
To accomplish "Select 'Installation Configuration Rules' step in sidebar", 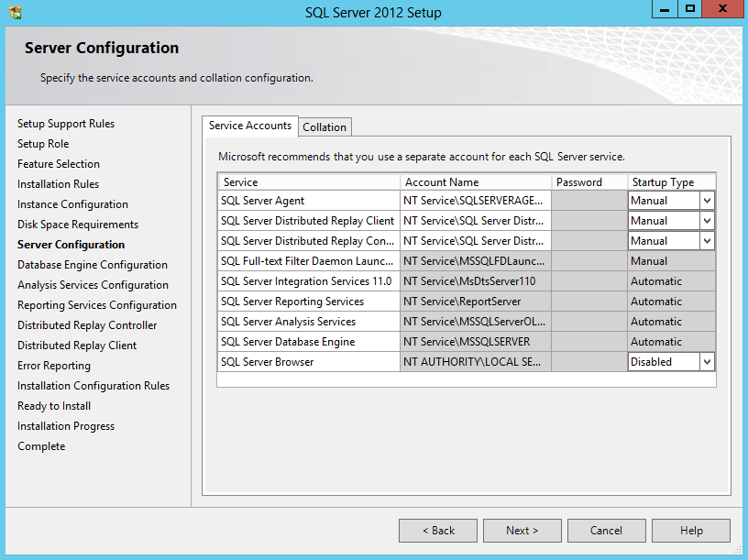I will pyautogui.click(x=93, y=386).
